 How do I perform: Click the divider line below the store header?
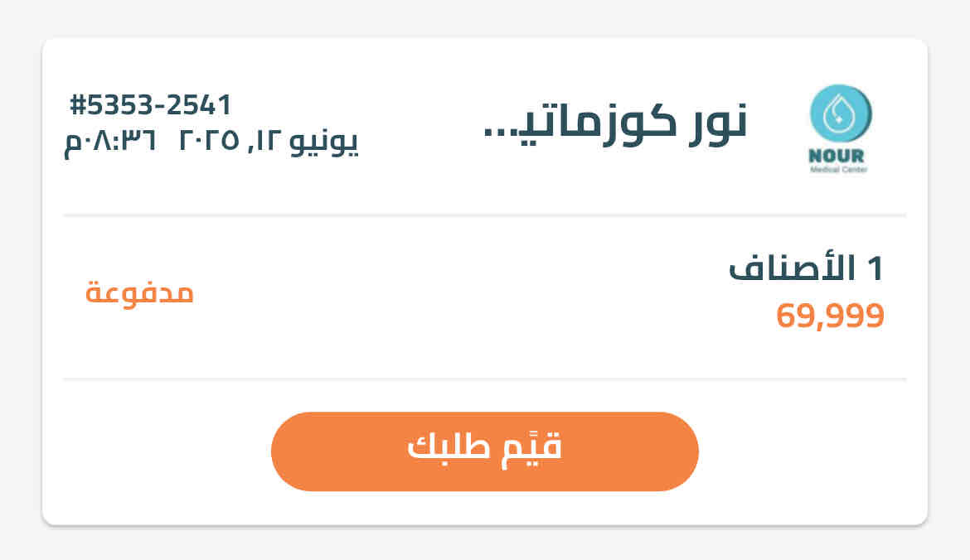(x=485, y=215)
